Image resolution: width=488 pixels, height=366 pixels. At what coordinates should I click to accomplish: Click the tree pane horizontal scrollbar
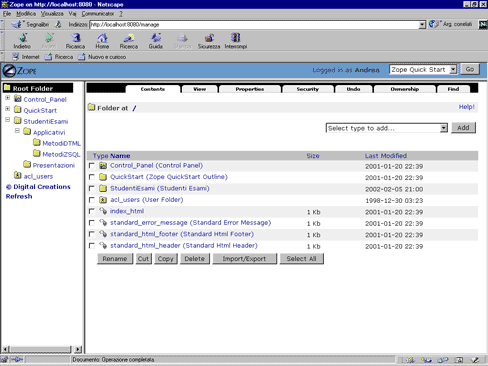point(40,349)
